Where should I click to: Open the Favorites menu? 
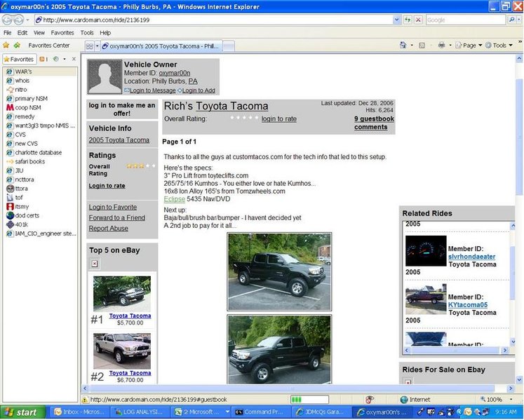point(62,33)
